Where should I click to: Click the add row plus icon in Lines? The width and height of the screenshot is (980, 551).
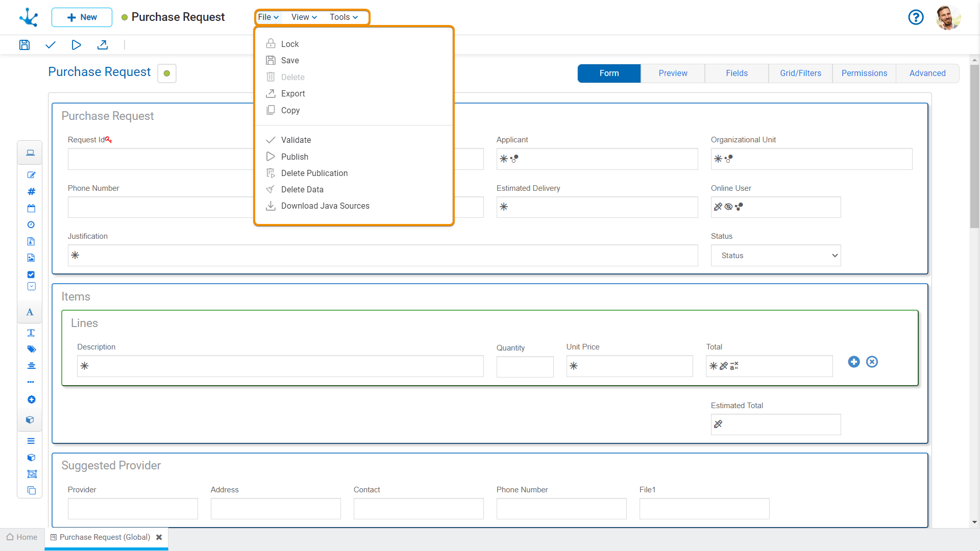(854, 362)
